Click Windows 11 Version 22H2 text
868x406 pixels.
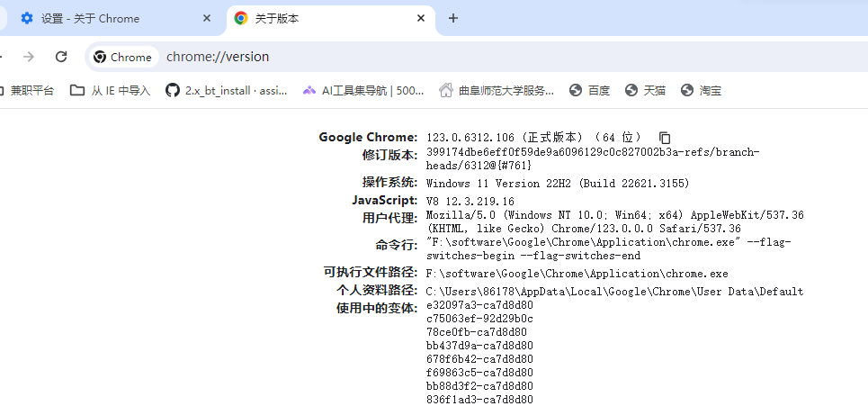pyautogui.click(x=558, y=184)
